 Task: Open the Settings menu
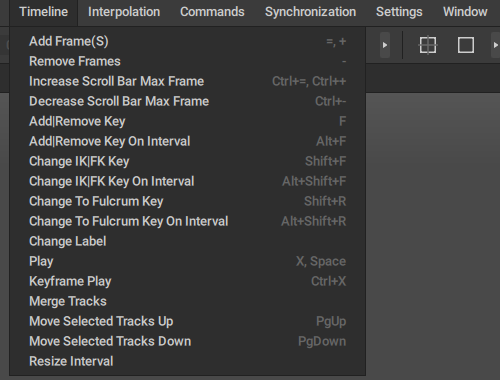point(399,12)
